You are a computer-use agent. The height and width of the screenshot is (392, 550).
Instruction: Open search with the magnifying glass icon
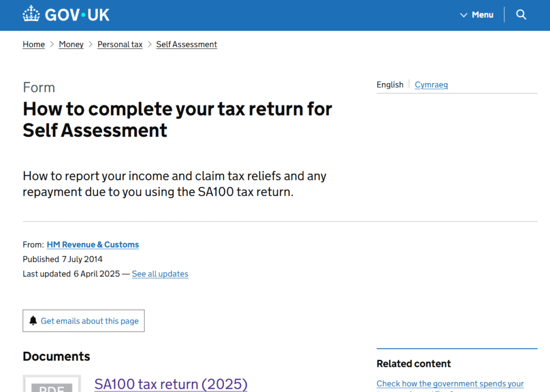[x=521, y=14]
